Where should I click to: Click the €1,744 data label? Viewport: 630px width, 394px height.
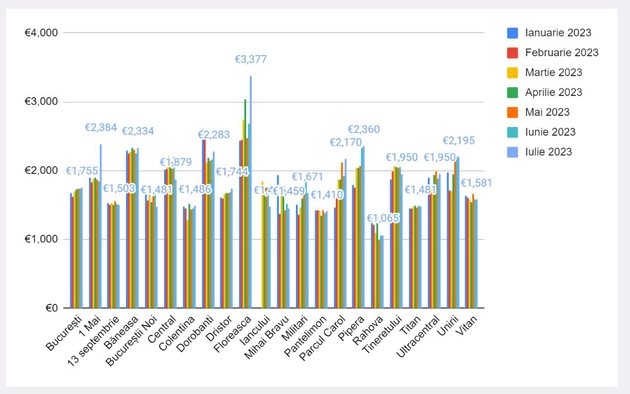pos(232,172)
